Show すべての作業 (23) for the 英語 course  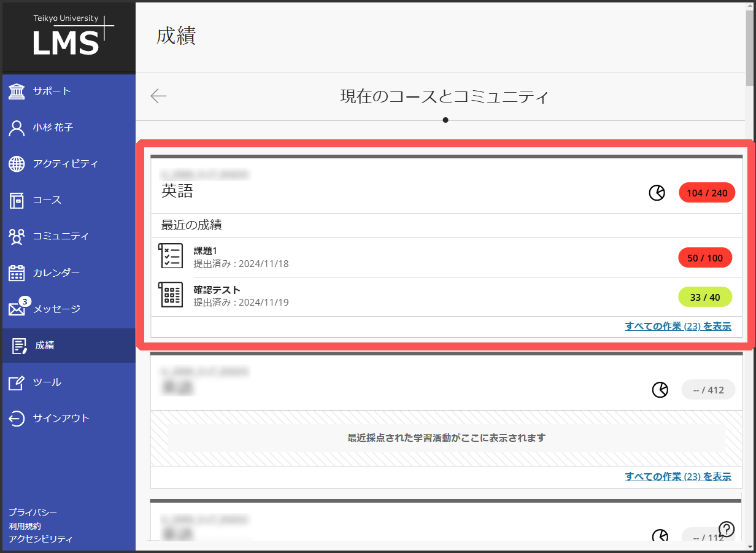click(677, 326)
